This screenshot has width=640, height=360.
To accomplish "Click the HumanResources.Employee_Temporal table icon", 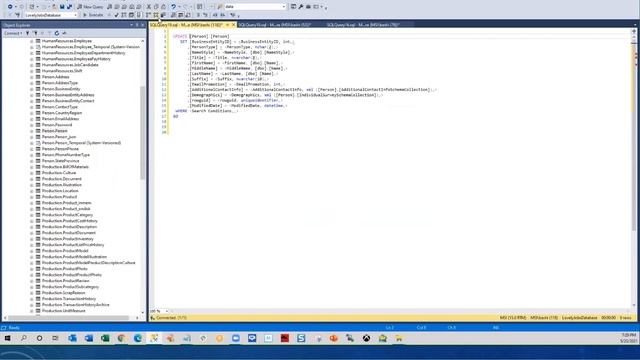I will click(x=38, y=47).
